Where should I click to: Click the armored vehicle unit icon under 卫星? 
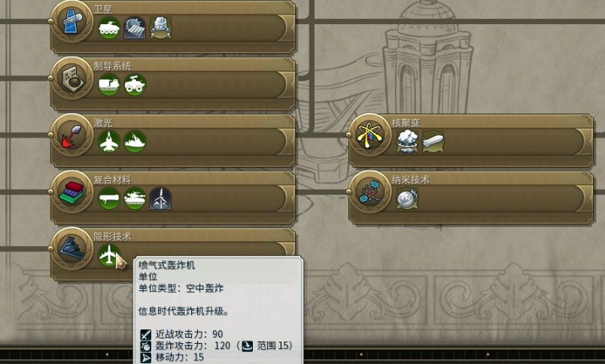(109, 27)
